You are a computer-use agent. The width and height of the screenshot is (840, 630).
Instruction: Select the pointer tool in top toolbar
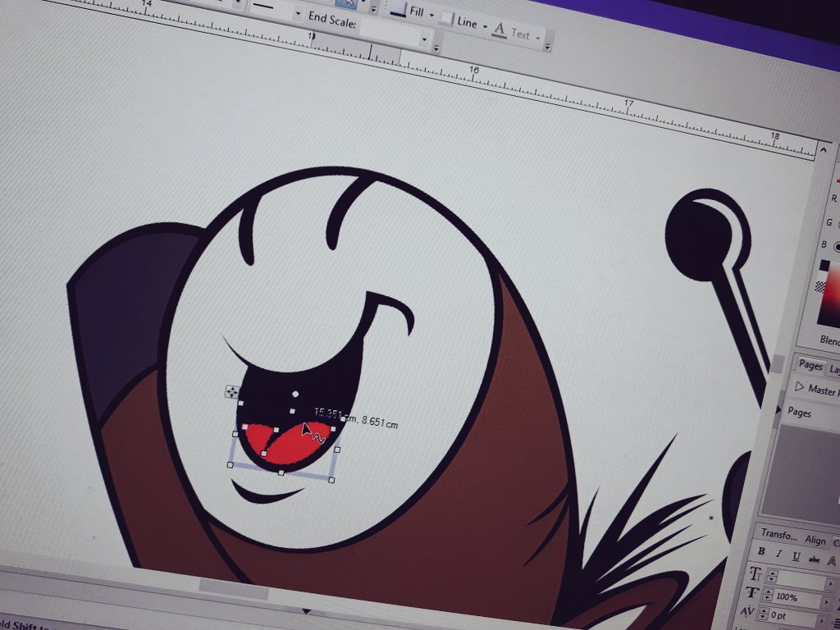pos(348,2)
